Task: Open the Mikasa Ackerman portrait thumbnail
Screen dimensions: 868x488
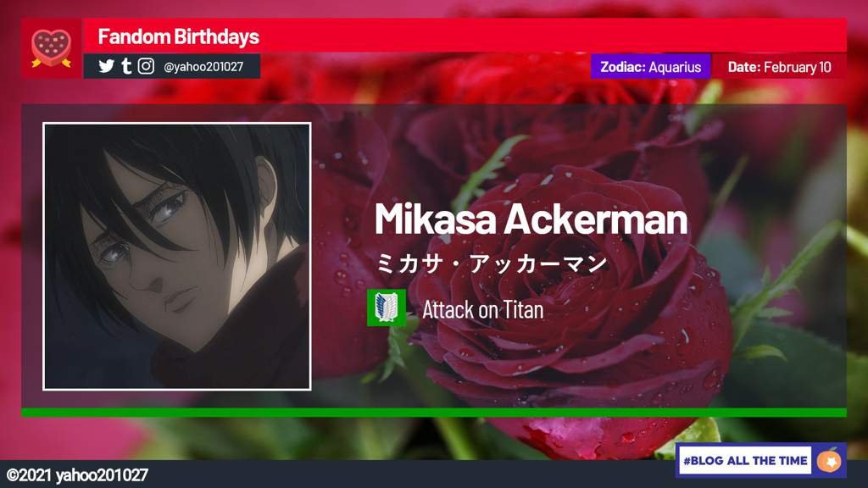Action: 177,257
